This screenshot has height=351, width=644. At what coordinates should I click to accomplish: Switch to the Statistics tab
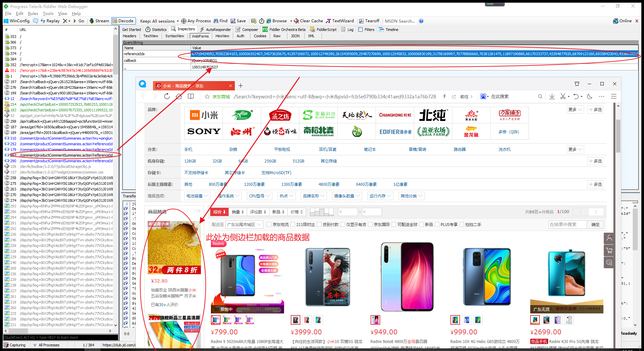point(156,29)
